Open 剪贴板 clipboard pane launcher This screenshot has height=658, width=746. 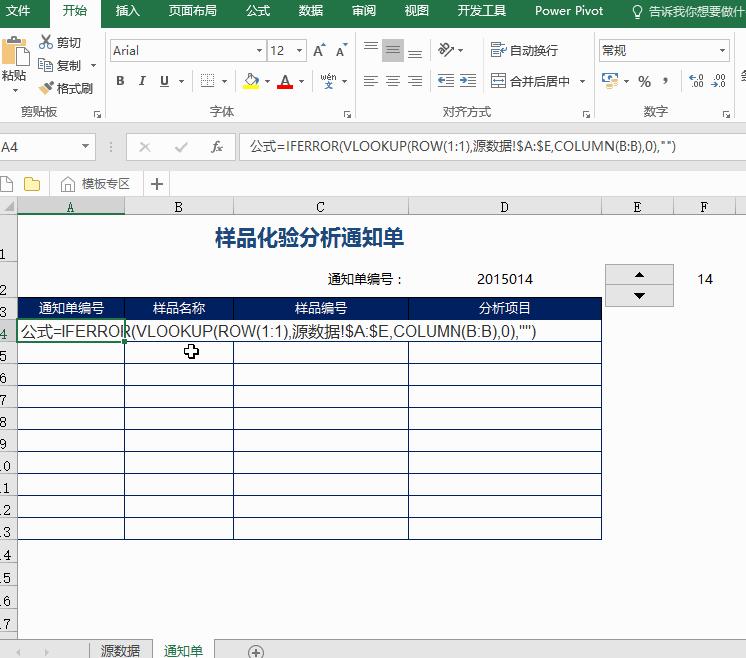click(x=97, y=114)
